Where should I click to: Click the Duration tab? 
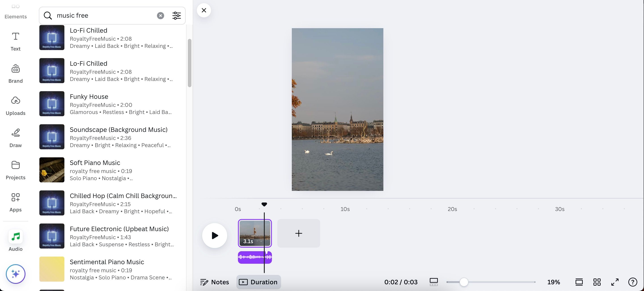258,282
